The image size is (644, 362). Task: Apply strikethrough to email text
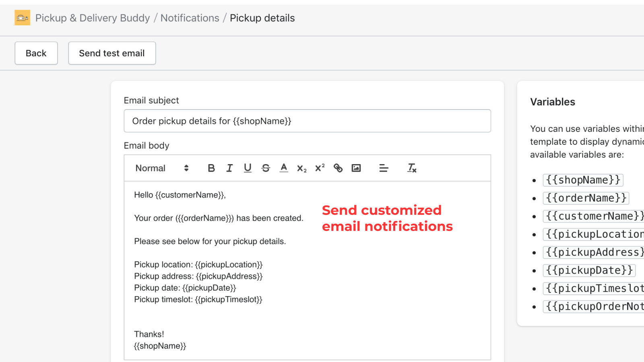coord(266,168)
